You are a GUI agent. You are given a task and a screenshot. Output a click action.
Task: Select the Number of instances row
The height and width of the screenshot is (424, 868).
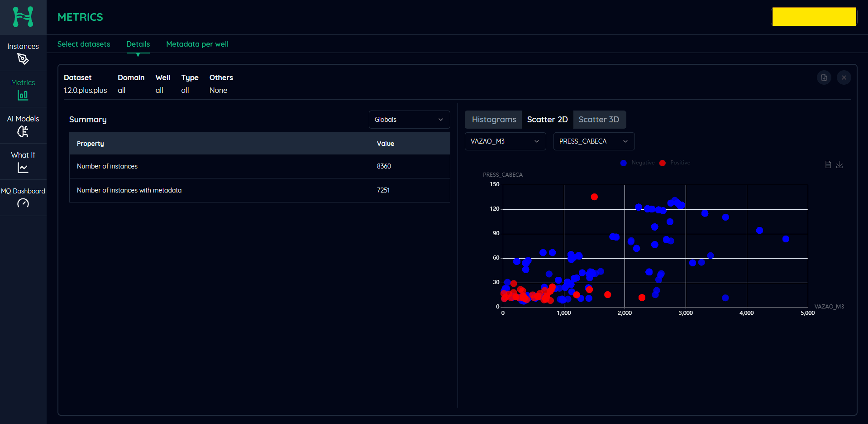(x=260, y=166)
